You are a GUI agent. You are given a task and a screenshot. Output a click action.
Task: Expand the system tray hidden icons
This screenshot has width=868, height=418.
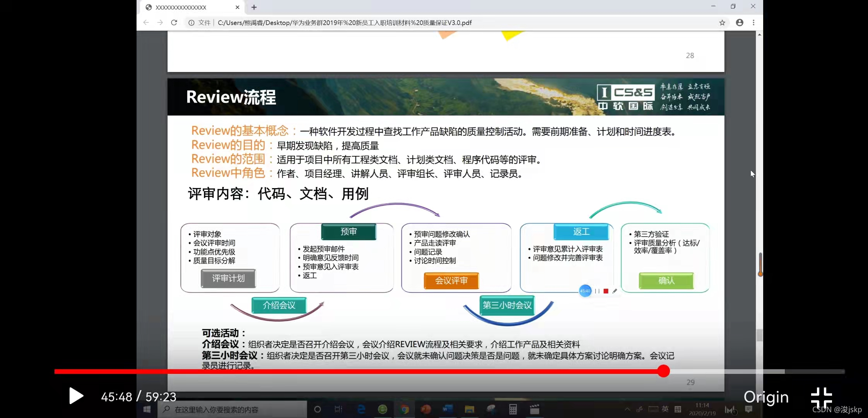(627, 409)
